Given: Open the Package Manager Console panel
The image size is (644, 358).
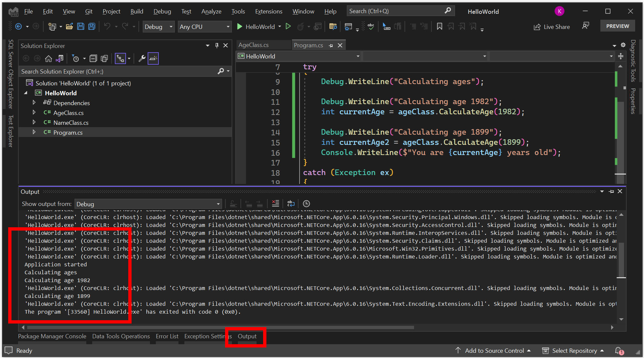Looking at the screenshot, I should click(x=52, y=336).
